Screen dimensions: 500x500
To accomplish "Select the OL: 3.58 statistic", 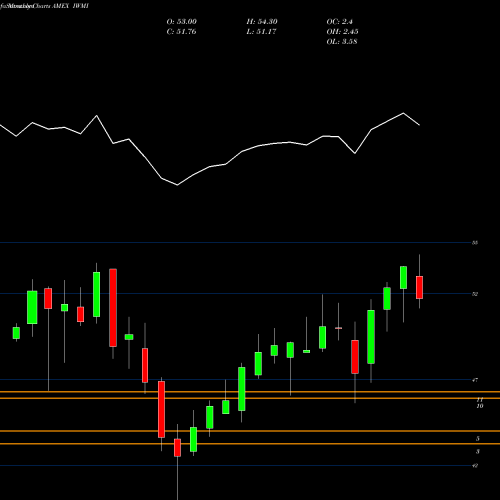I will pos(342,42).
